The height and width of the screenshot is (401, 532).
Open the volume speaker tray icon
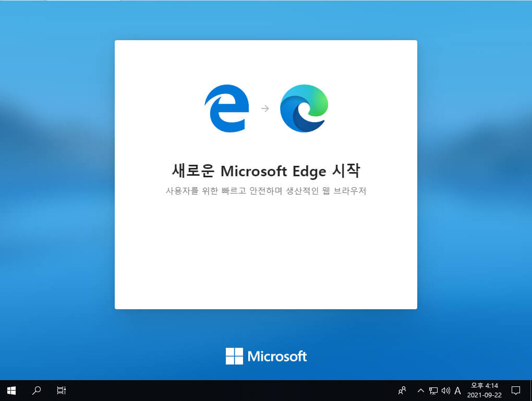(445, 391)
